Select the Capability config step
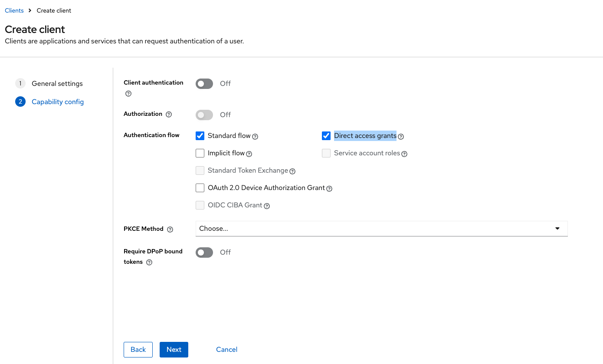Image resolution: width=603 pixels, height=364 pixels. click(58, 102)
